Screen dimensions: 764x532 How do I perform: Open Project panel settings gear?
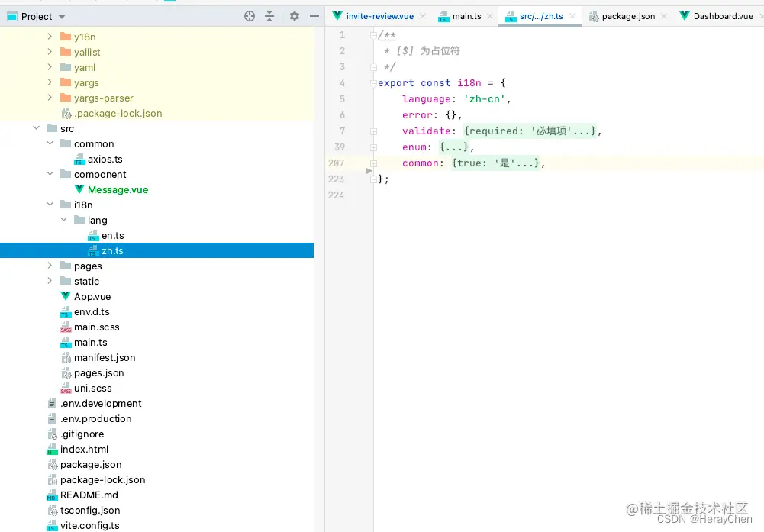point(295,16)
